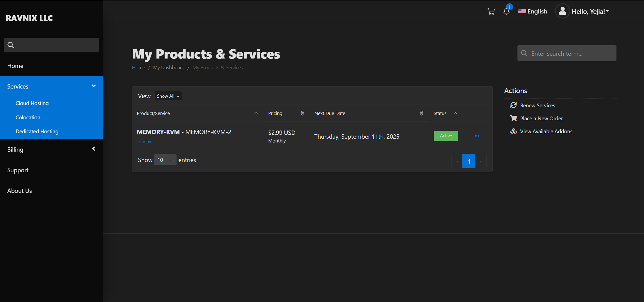The width and height of the screenshot is (644, 302).
Task: Click the $2.99 USD price cell
Action: pos(282,133)
